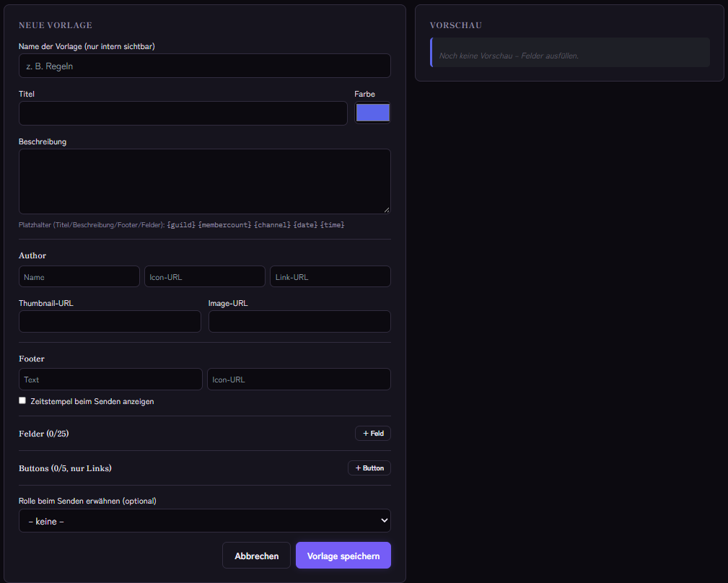This screenshot has height=583, width=728.
Task: Click the Author Link-URL field
Action: click(330, 276)
